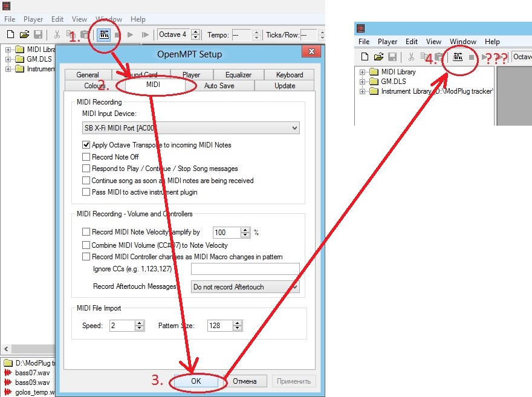Click Play pattern icon in left window toolbar
This screenshot has height=397, width=532.
pyautogui.click(x=145, y=34)
